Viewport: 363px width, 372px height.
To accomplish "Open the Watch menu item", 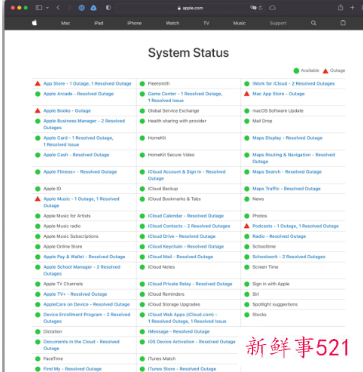I will pos(172,23).
